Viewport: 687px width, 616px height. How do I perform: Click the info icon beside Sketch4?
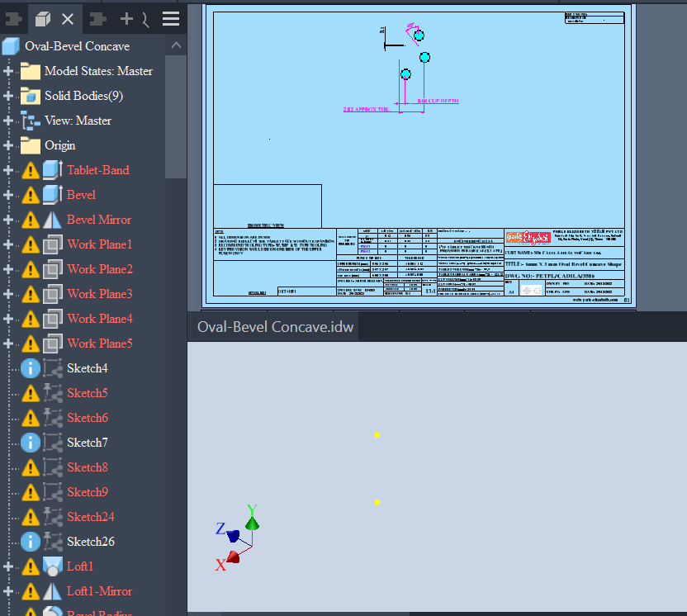coord(31,368)
